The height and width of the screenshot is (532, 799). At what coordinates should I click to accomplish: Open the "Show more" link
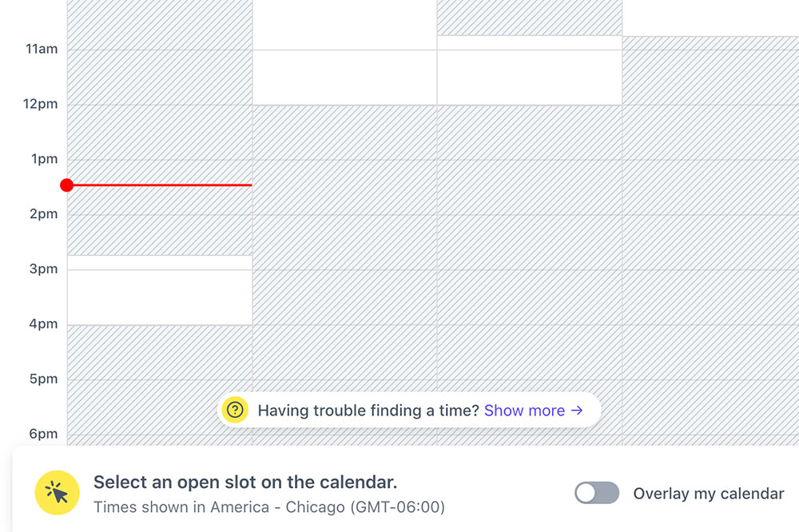(x=524, y=411)
